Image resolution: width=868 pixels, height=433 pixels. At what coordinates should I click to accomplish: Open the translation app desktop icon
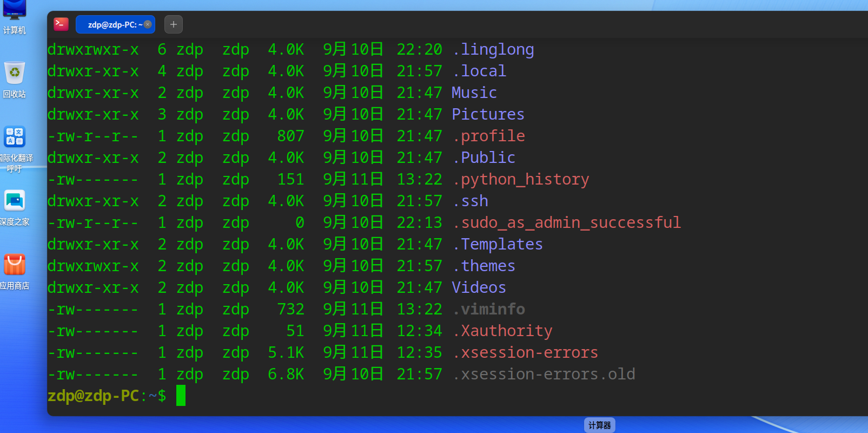[15, 149]
